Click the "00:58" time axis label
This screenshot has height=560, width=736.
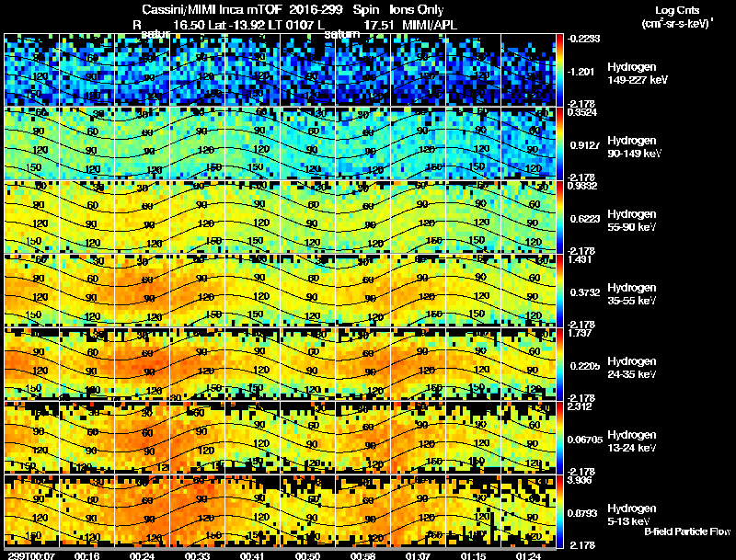(362, 555)
